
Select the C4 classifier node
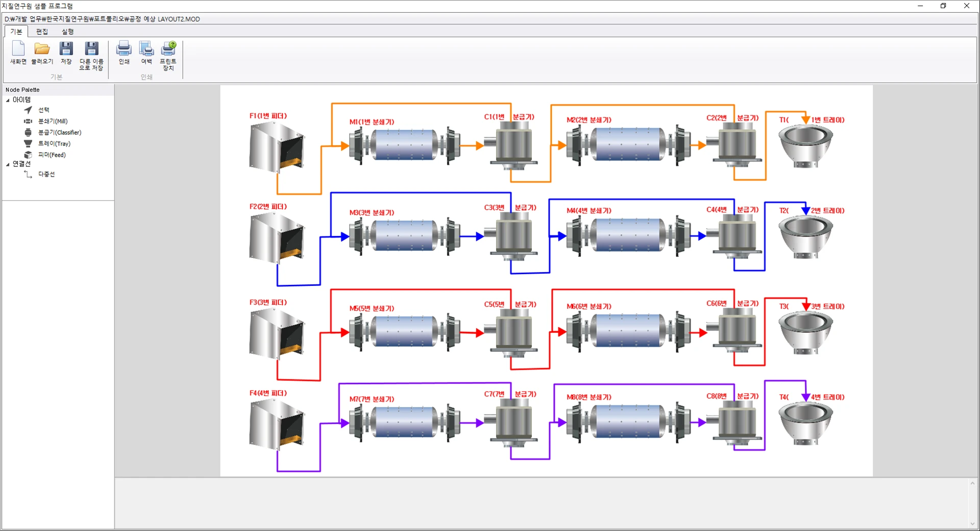click(x=736, y=236)
